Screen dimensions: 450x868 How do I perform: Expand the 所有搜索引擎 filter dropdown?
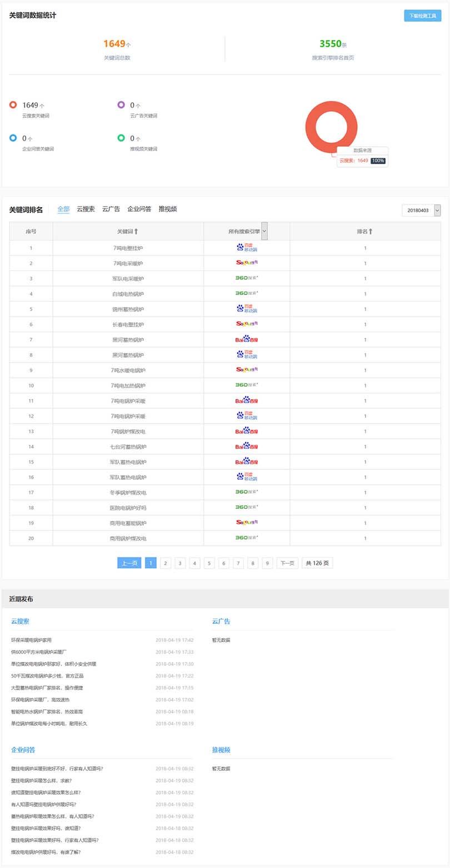[x=264, y=231]
